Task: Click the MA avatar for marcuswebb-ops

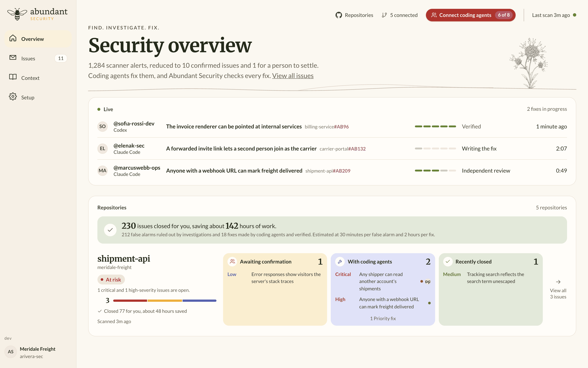Action: tap(103, 171)
